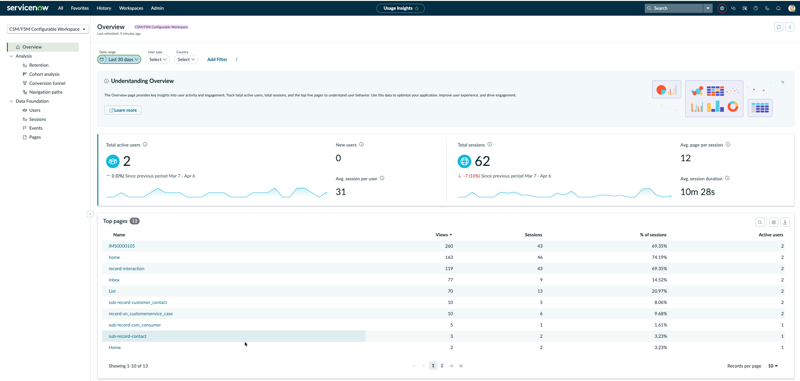
Task: Click in the header Search field
Action: [x=674, y=8]
